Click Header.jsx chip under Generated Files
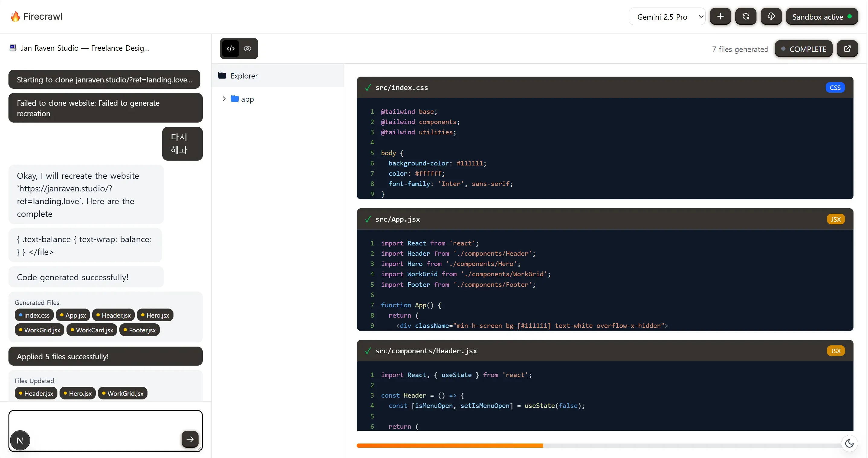868x458 pixels. [113, 315]
